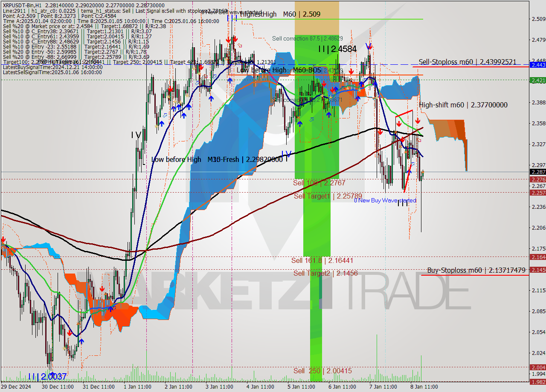Click the 'Sell correction 87.5 | 2.48629' label
Image resolution: width=546 pixels, height=392 pixels.
click(x=308, y=38)
